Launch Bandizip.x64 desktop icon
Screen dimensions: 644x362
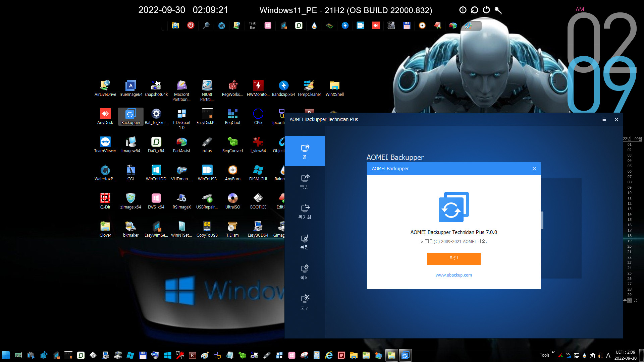[283, 88]
